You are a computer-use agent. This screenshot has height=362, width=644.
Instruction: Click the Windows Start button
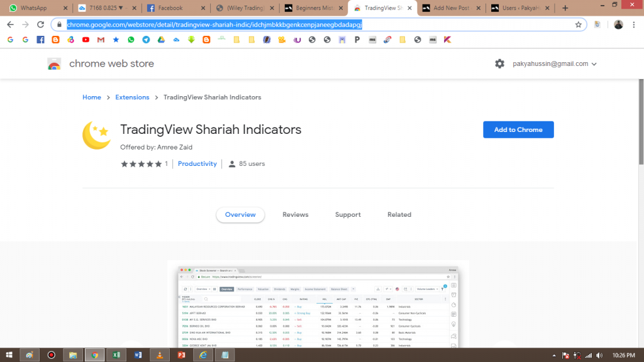click(9, 355)
